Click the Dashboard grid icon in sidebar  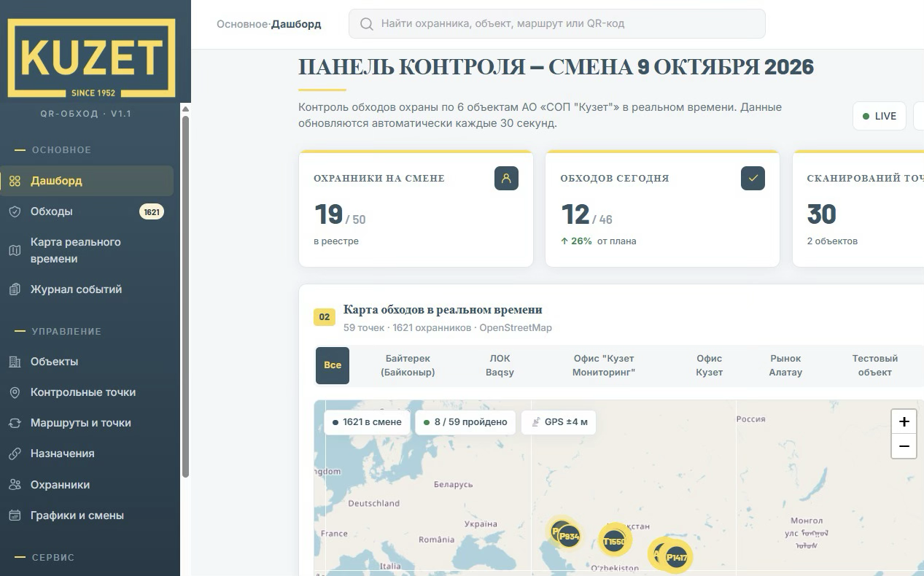tap(15, 181)
